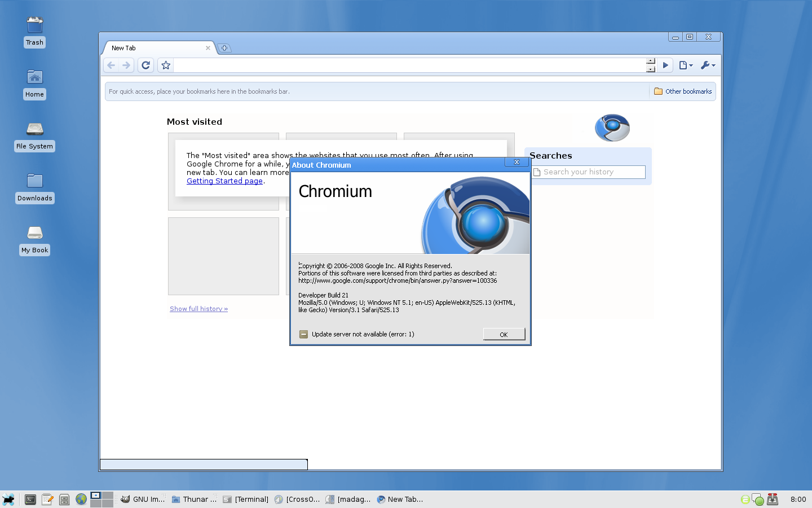Launch file manager cabinet icon in panel

(64, 499)
